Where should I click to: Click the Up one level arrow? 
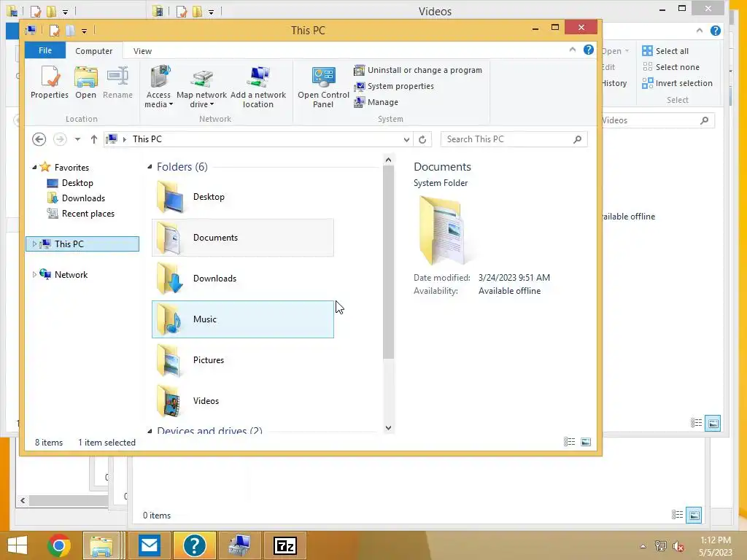[x=94, y=139]
